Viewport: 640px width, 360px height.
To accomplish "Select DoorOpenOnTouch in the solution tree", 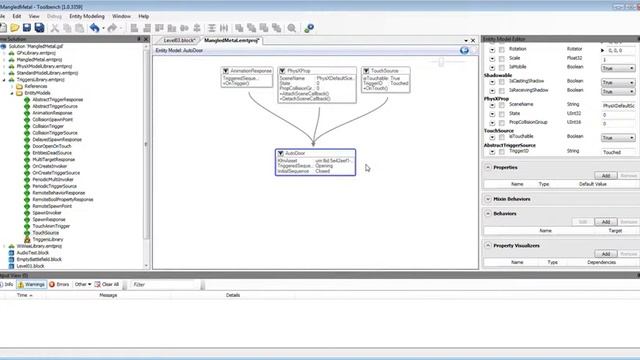I will [x=52, y=146].
